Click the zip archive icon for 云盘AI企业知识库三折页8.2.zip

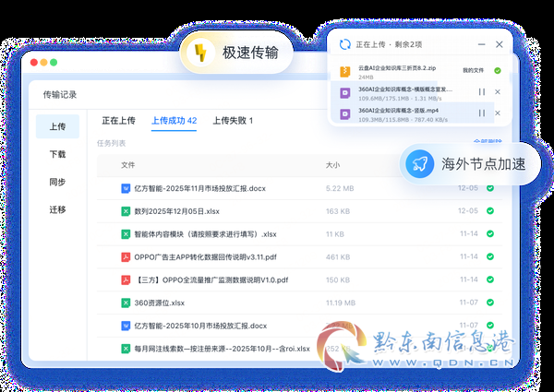[345, 72]
